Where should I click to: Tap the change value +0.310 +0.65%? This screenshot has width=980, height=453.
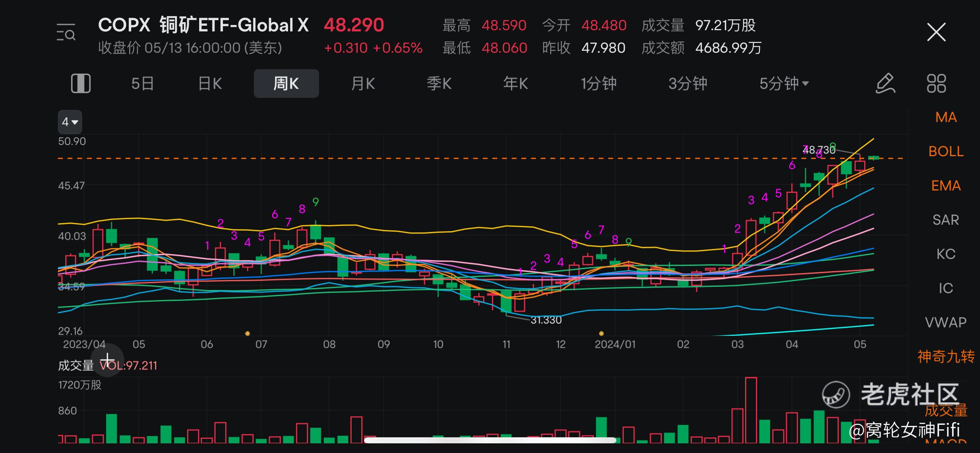(x=373, y=48)
